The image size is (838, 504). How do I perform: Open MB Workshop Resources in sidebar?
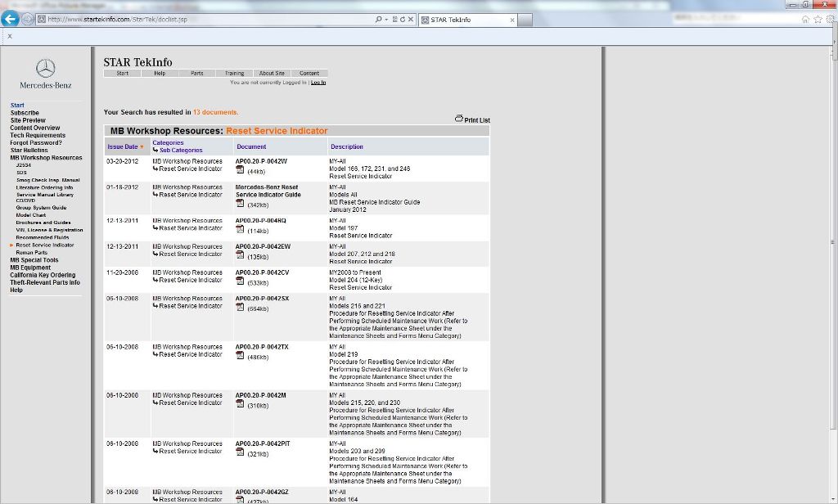[x=46, y=158]
